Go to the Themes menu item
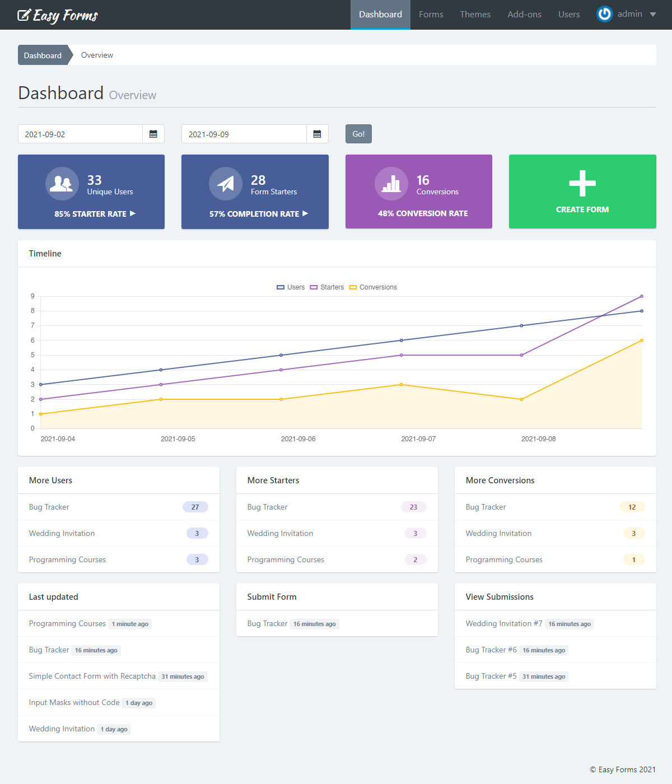The width and height of the screenshot is (672, 784). [x=475, y=15]
